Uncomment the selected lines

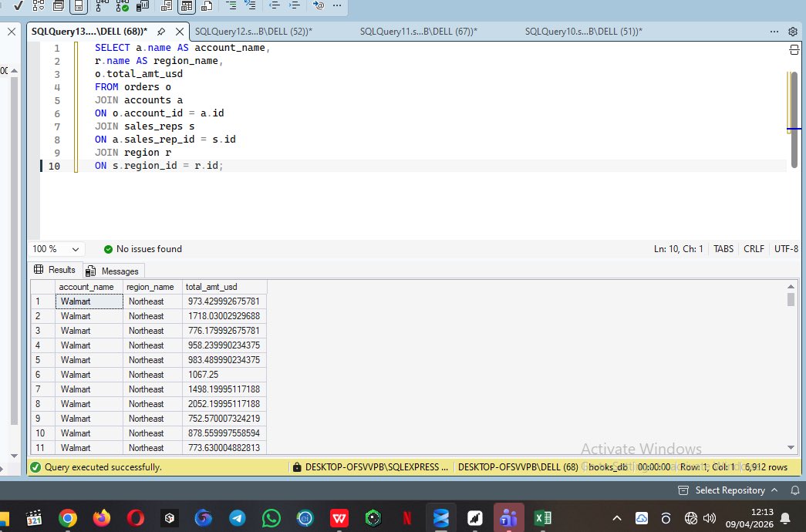tap(251, 5)
